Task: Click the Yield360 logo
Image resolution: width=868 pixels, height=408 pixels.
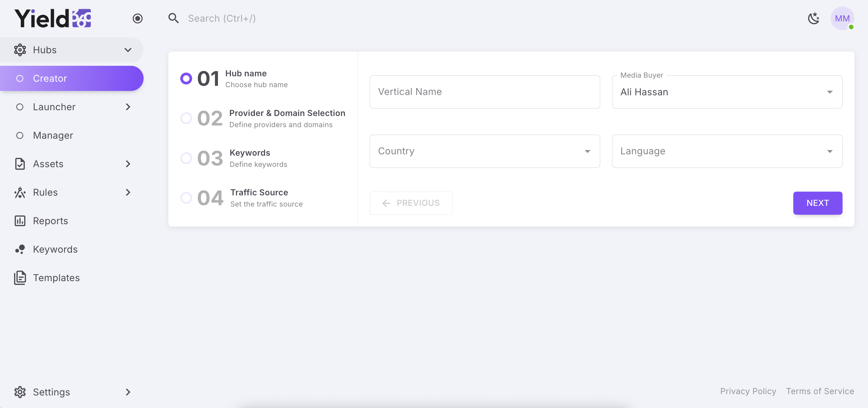Action: coord(53,18)
